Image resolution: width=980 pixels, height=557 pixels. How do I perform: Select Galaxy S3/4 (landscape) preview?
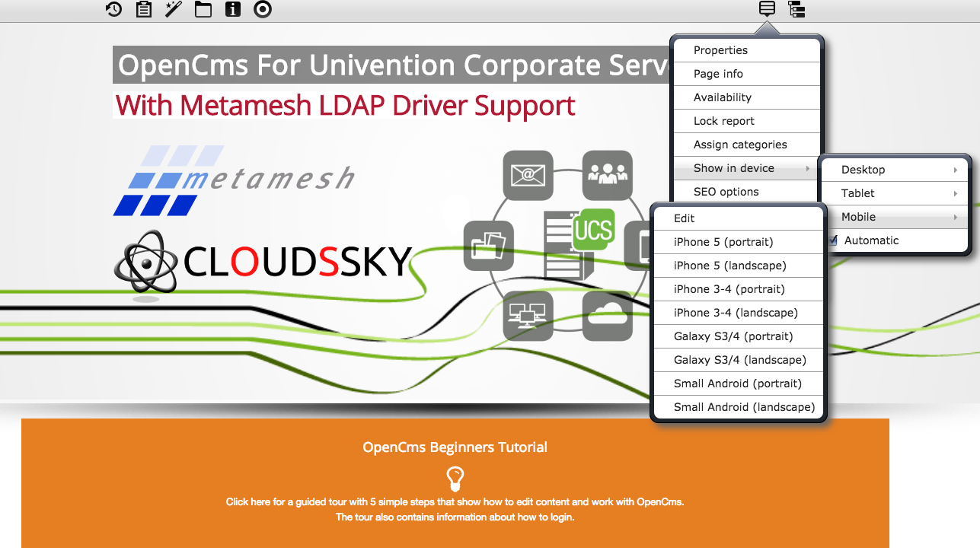[x=739, y=360]
